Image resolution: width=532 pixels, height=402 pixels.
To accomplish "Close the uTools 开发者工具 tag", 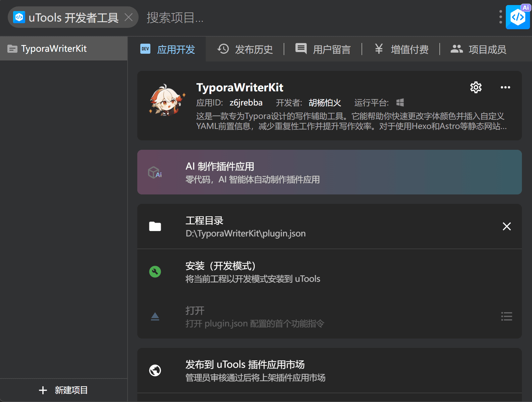I will click(x=129, y=17).
